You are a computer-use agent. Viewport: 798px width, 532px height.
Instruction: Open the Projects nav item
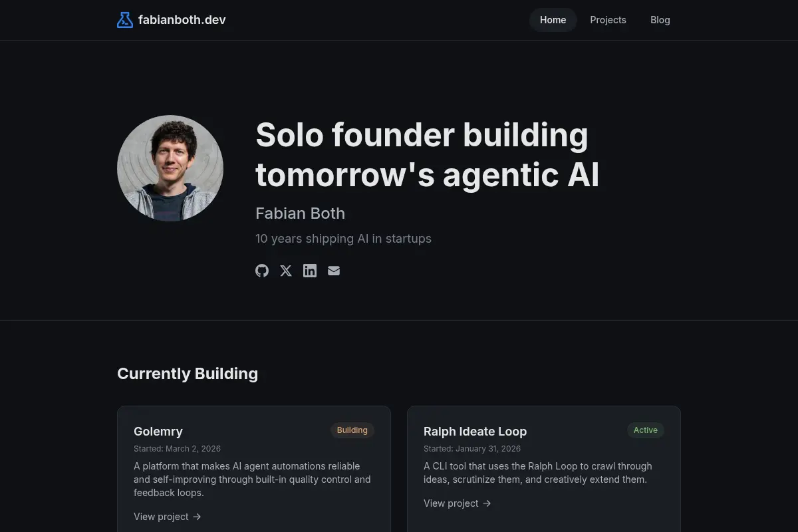608,20
